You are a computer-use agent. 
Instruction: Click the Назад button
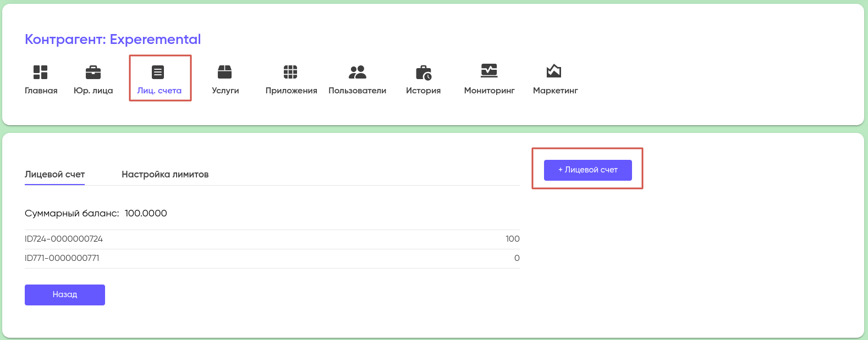pyautogui.click(x=65, y=294)
